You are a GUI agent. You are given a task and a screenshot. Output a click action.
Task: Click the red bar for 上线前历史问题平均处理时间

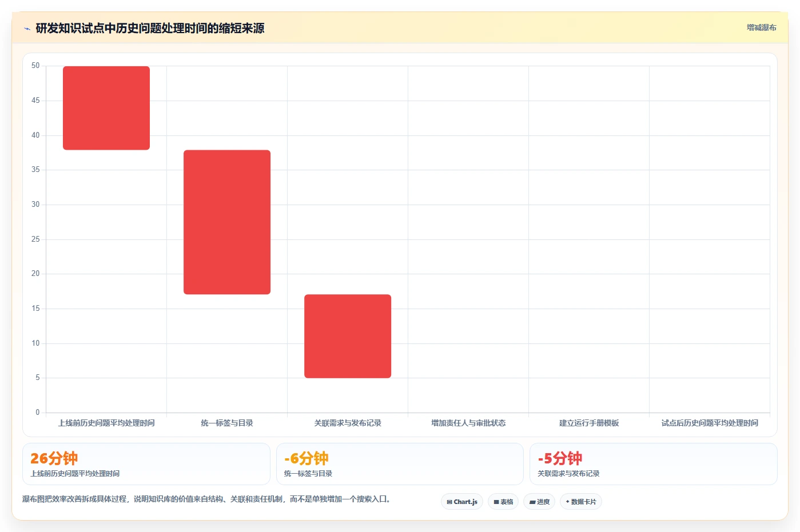[x=106, y=108]
